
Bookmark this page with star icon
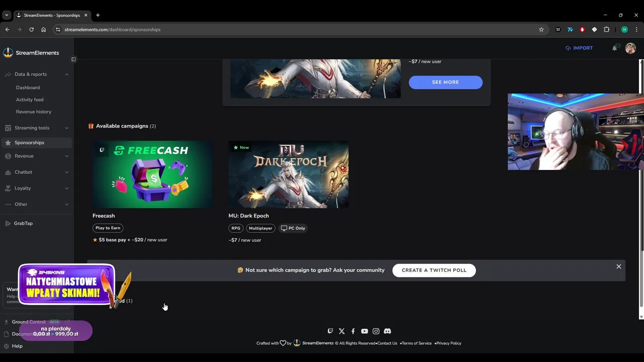(541, 30)
